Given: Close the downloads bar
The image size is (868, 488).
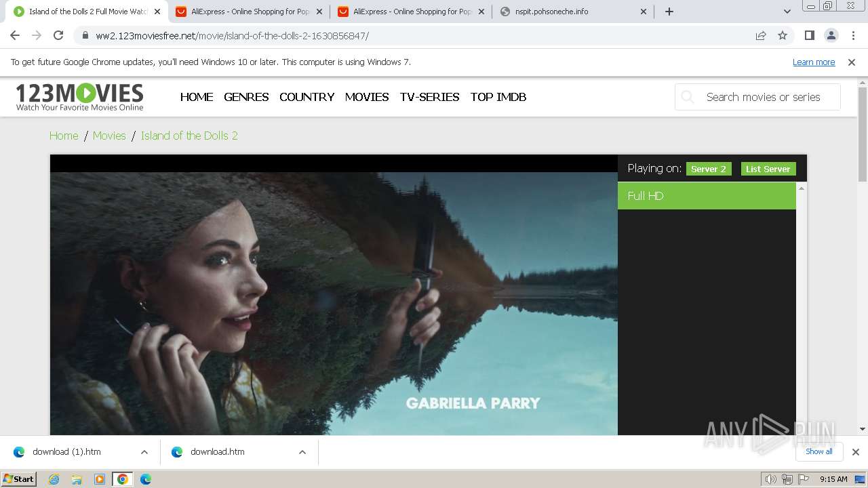Looking at the screenshot, I should point(855,452).
